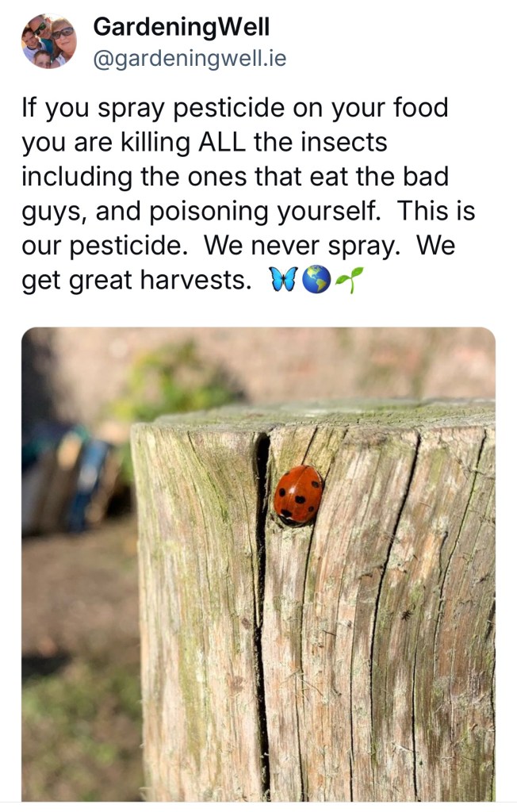Click the red ladybug in the photo
The image size is (517, 812).
point(298,495)
